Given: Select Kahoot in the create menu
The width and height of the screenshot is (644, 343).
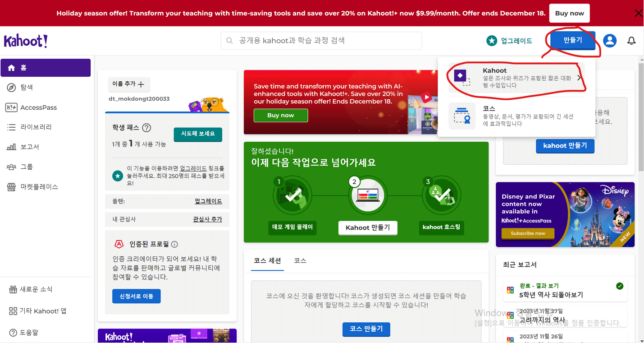Looking at the screenshot, I should pyautogui.click(x=516, y=78).
